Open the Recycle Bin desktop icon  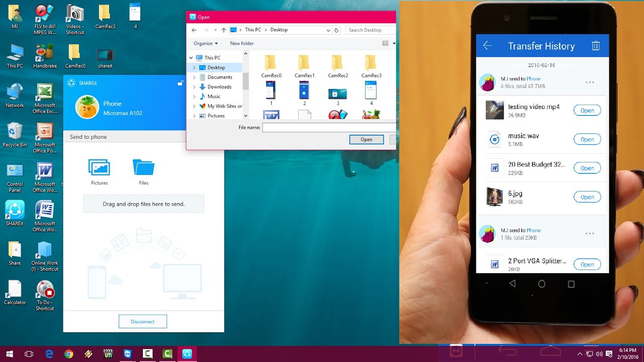[15, 135]
